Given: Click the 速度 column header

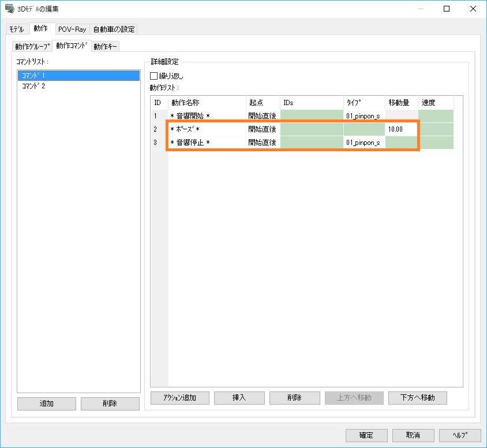Looking at the screenshot, I should pyautogui.click(x=436, y=103).
